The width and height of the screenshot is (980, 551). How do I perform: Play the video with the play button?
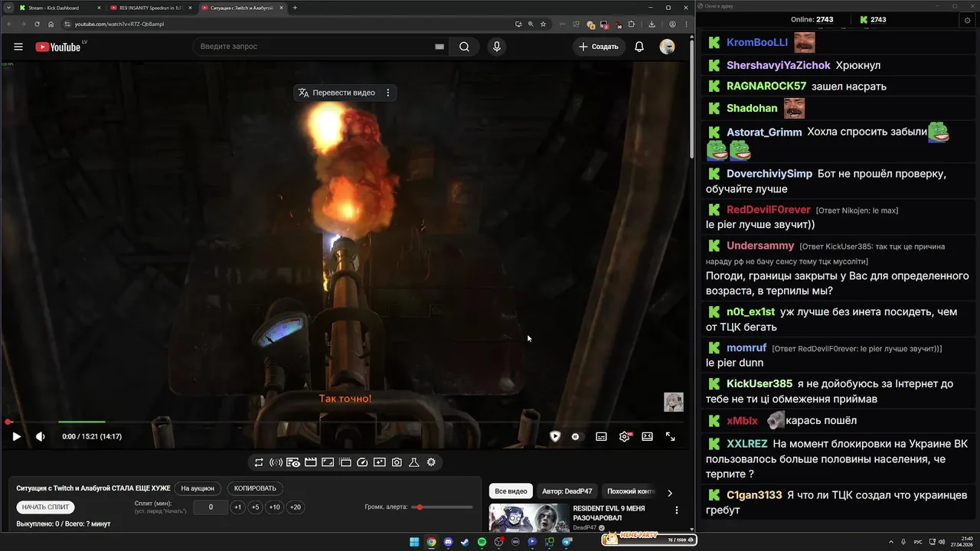[16, 436]
